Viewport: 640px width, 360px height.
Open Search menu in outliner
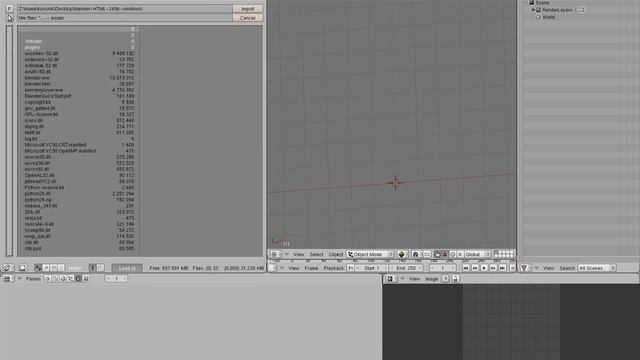pyautogui.click(x=567, y=268)
